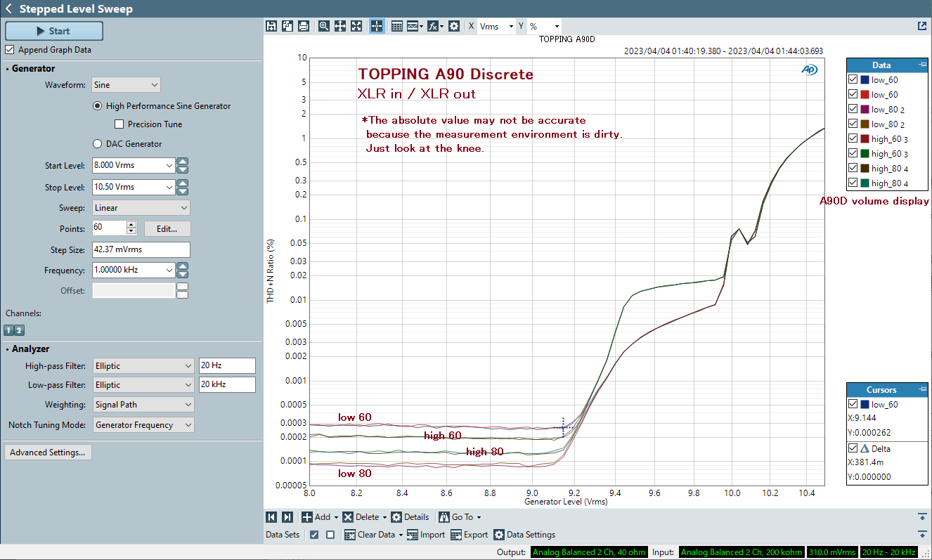The height and width of the screenshot is (560, 932).
Task: Click the Edit... points button
Action: pos(167,229)
